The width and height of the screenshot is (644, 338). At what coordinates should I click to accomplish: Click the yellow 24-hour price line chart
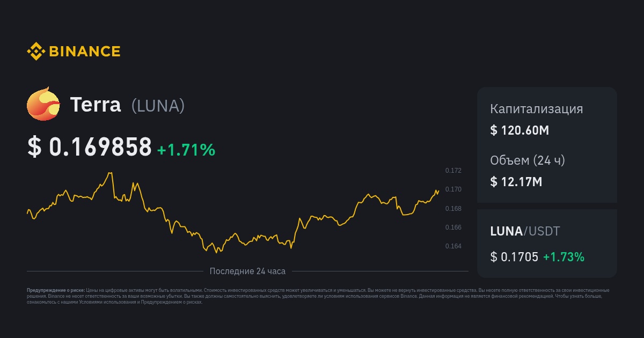pyautogui.click(x=233, y=212)
